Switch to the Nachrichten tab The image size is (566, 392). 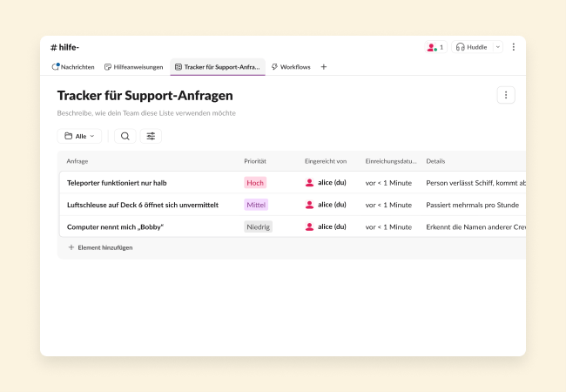coord(73,67)
